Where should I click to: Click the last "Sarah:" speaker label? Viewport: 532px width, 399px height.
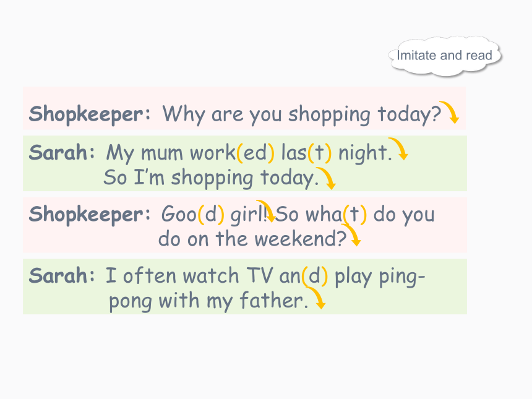click(62, 275)
